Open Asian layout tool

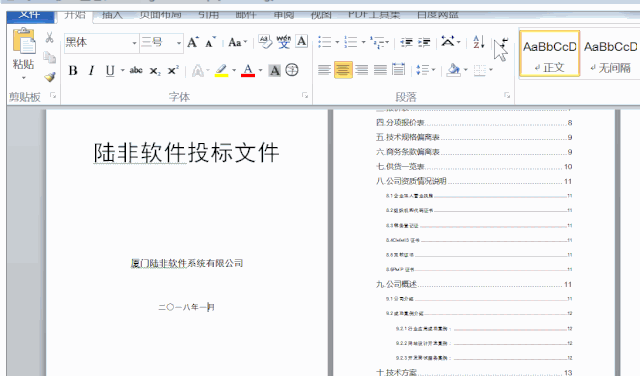[x=448, y=41]
